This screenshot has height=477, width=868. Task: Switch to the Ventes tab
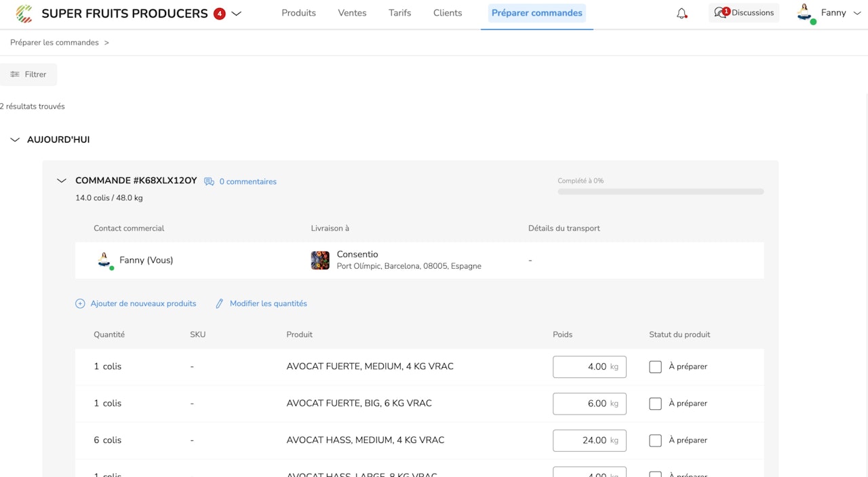pos(352,13)
